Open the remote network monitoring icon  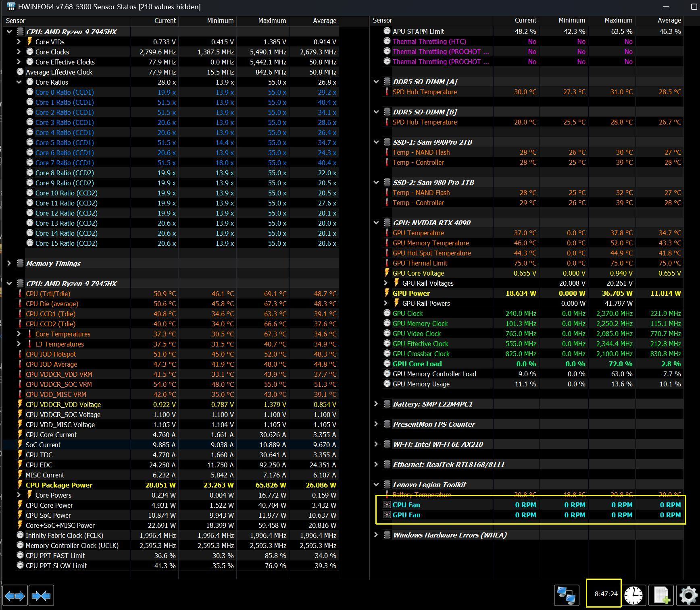point(567,595)
